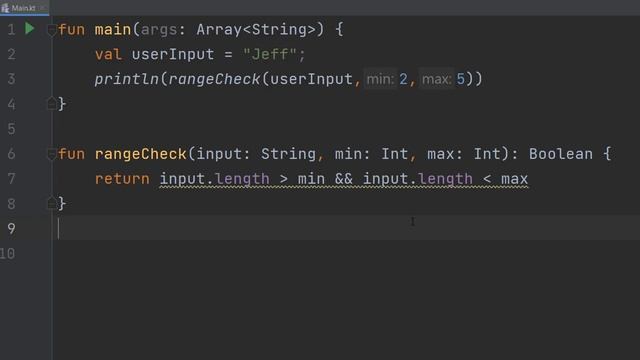Click the 'println' call on line 3
Screen dimensions: 640x360
(127, 79)
